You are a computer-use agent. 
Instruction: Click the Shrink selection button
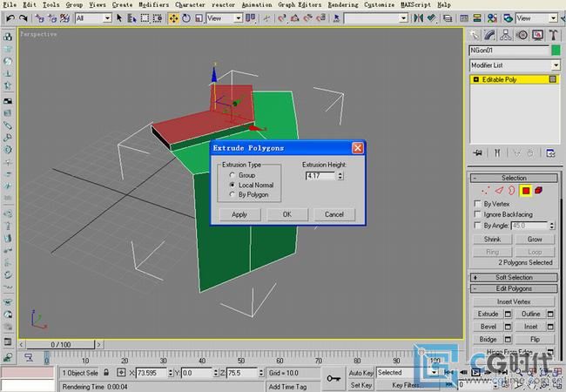click(492, 240)
